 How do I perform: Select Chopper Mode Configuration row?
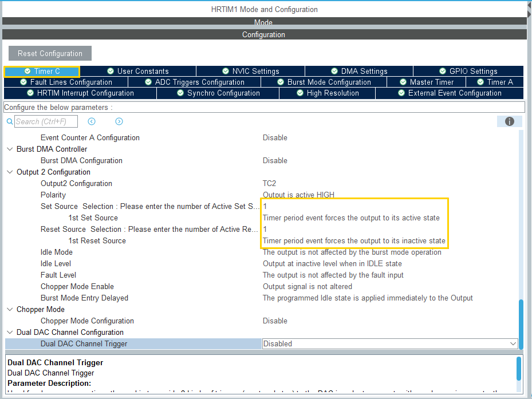tap(261, 321)
